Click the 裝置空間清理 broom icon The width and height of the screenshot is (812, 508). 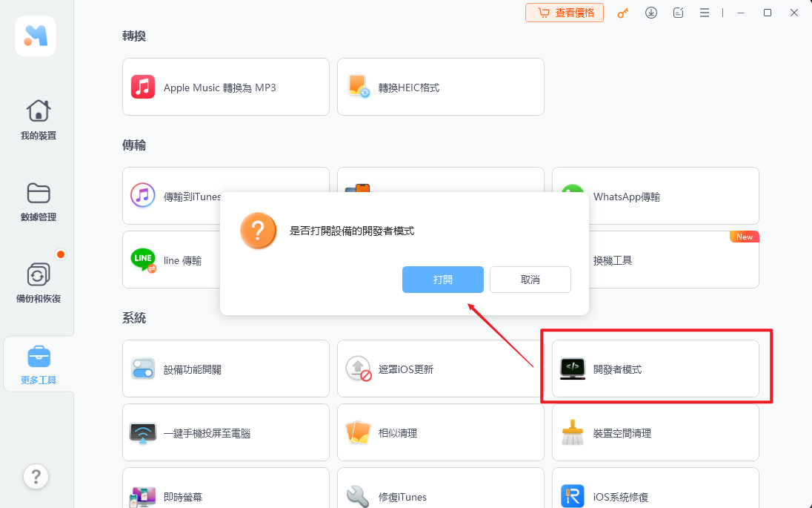point(573,432)
